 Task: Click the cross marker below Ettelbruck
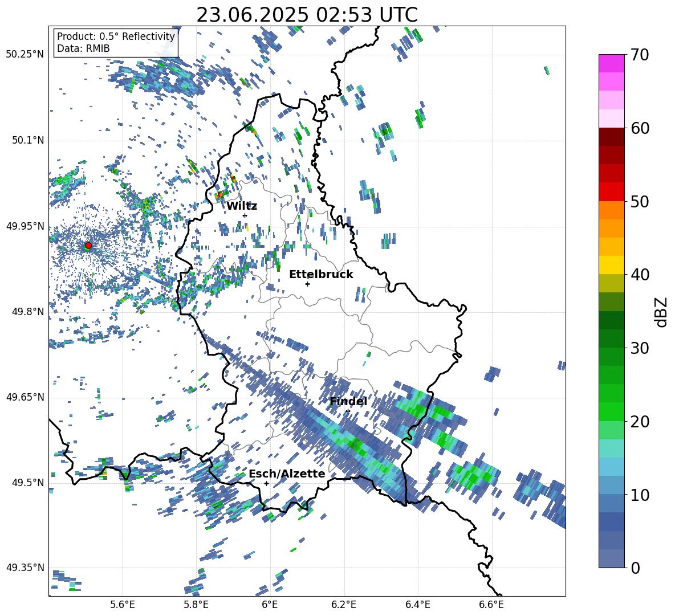point(307,284)
